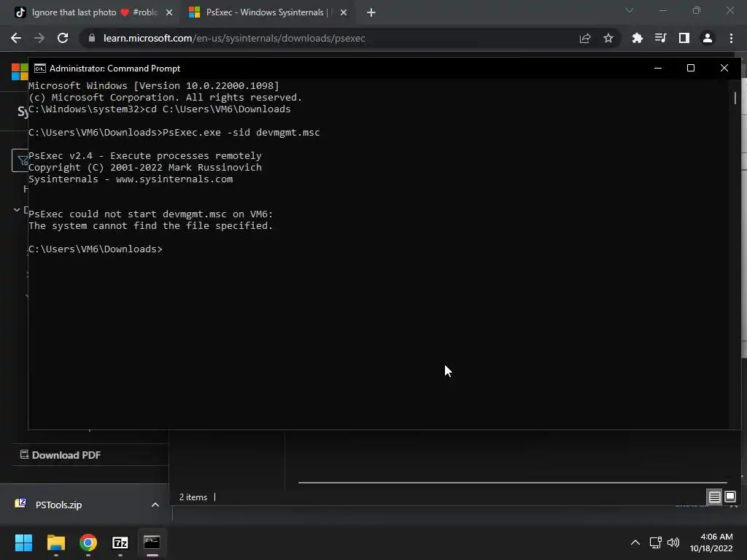747x560 pixels.
Task: Open the PSTools.zip download item
Action: (58, 505)
